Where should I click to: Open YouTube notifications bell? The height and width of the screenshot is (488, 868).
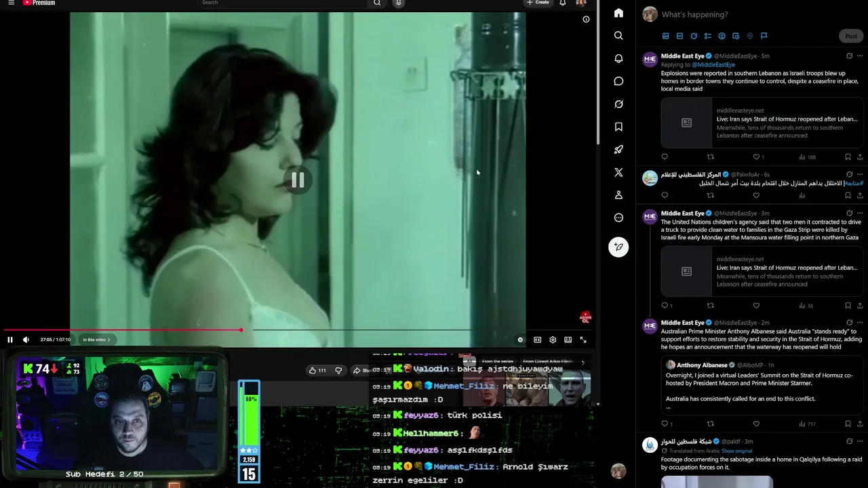pyautogui.click(x=563, y=3)
